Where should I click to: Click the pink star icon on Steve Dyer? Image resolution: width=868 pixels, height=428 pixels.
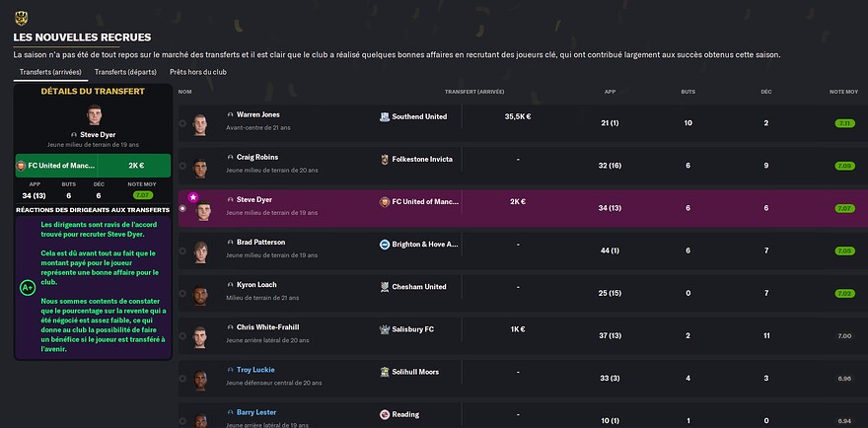click(x=192, y=197)
